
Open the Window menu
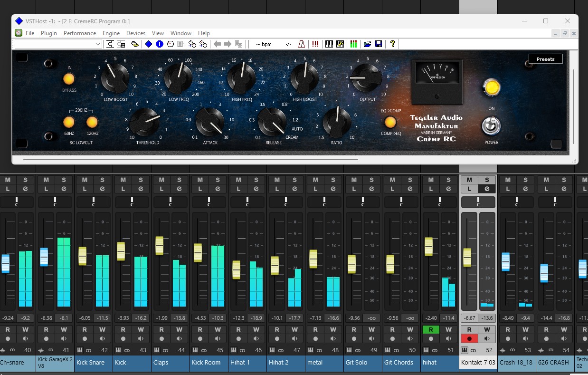181,33
